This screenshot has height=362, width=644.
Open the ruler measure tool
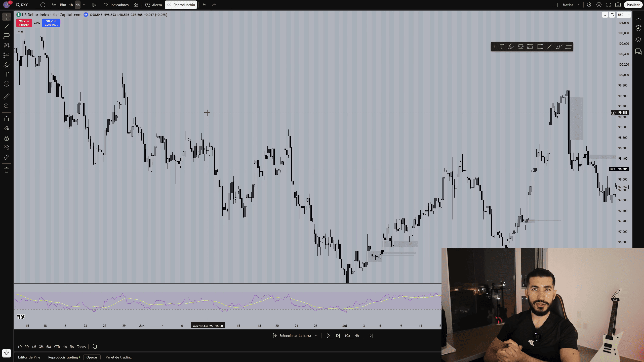7,96
